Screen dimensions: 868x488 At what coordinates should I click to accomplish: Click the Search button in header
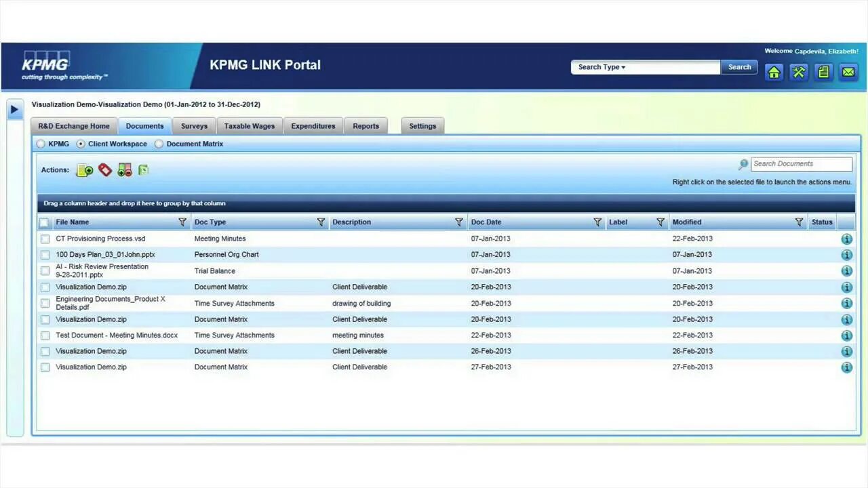pos(739,67)
